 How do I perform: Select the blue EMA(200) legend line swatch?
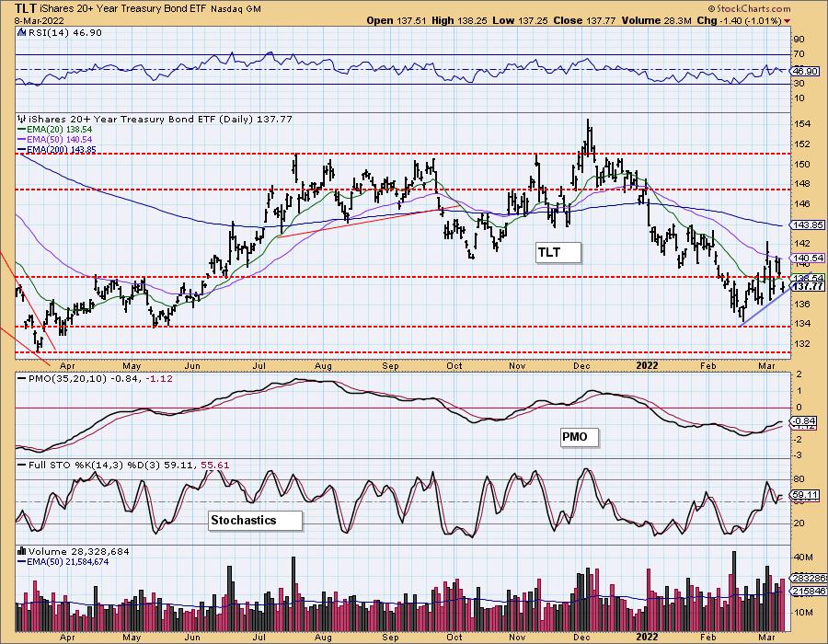tap(23, 150)
